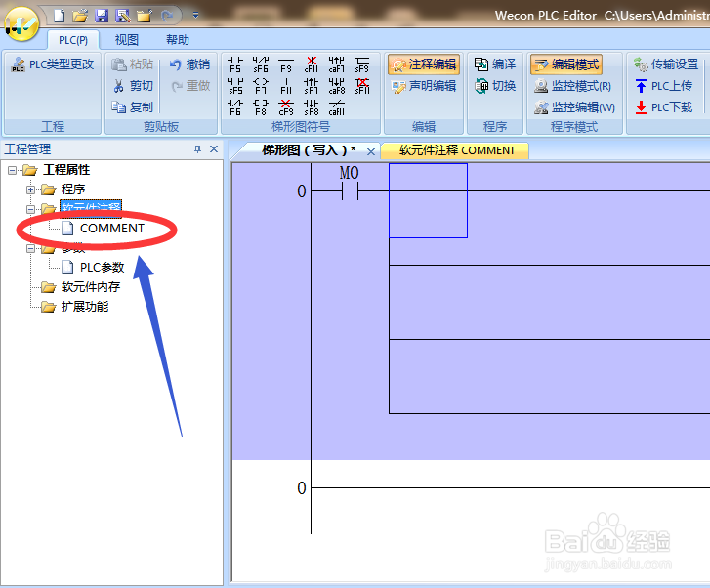Insert parallel normally closed contact (sF6)
The image size is (710, 588).
(261, 64)
